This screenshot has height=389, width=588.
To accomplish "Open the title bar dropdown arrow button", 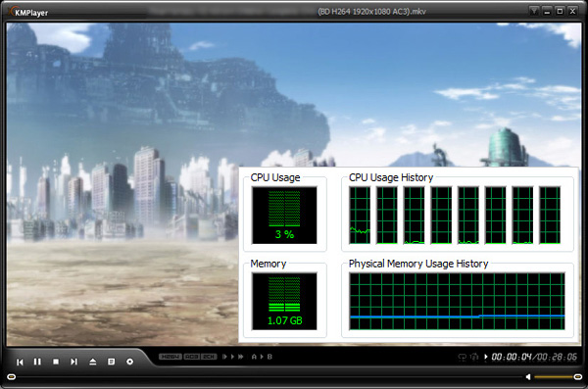I will pos(534,11).
